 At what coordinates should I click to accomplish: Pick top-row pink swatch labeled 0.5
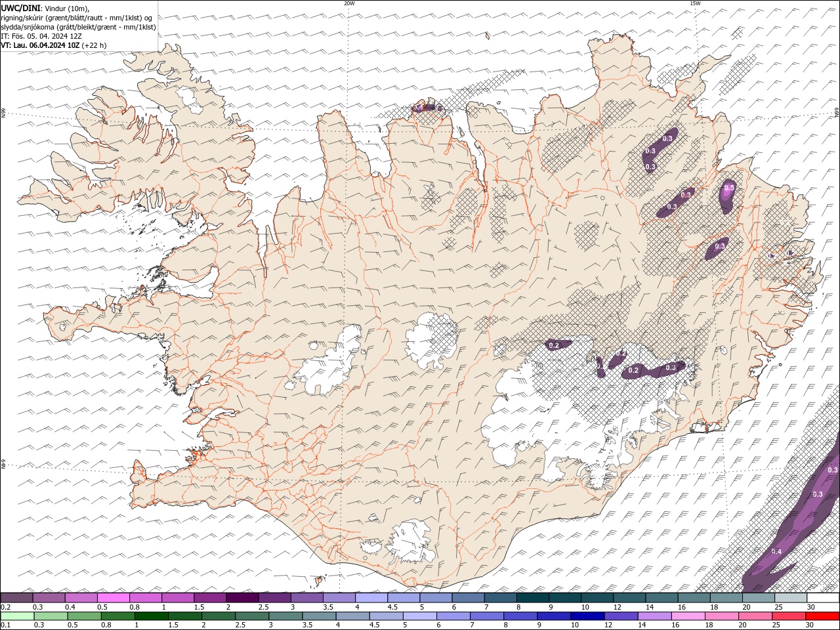[113, 598]
